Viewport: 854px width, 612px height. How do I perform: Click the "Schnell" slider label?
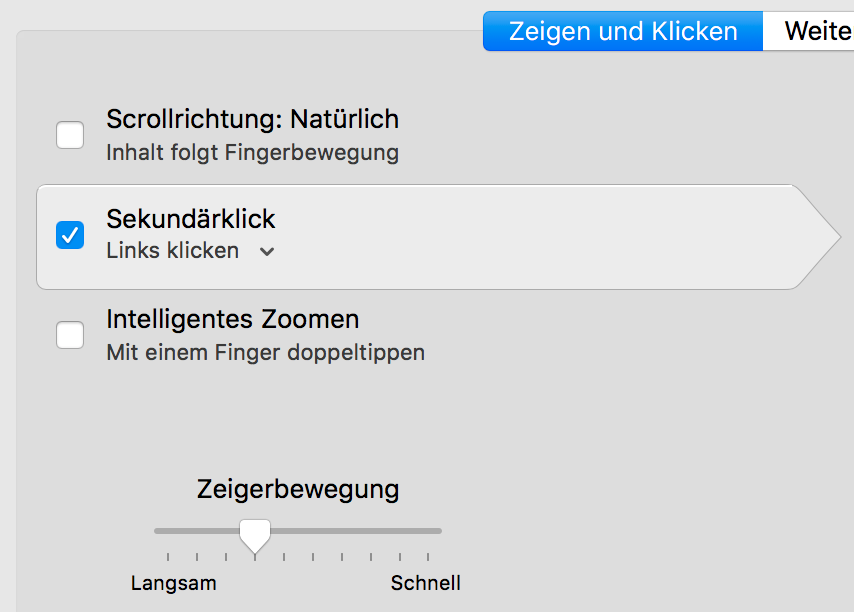(x=426, y=583)
